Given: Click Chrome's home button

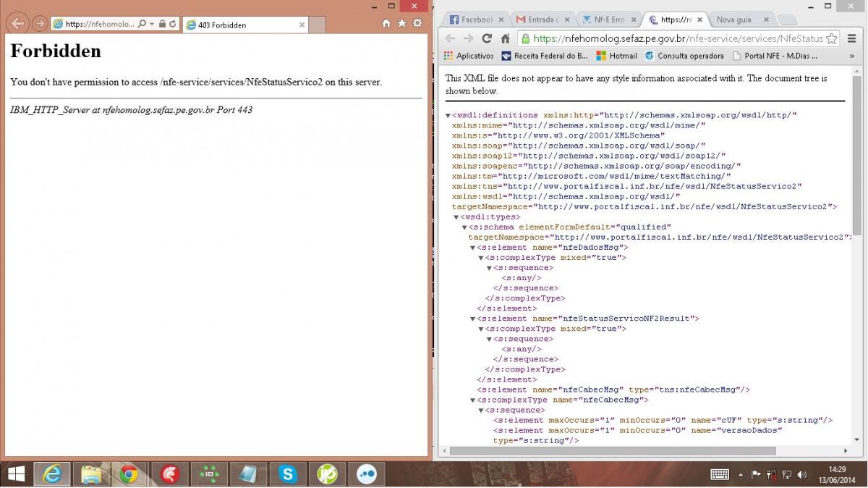Looking at the screenshot, I should [506, 38].
